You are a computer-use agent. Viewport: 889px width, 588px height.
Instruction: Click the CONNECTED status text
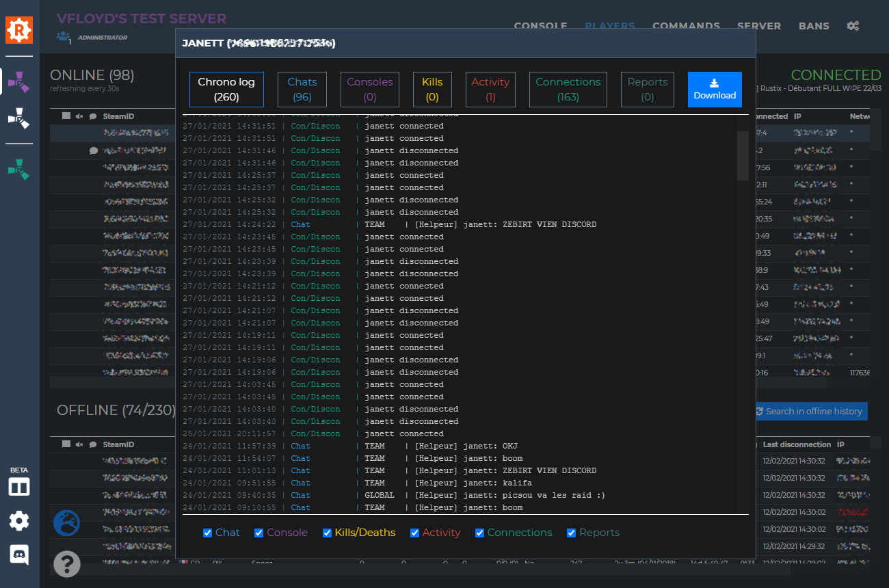pyautogui.click(x=836, y=75)
